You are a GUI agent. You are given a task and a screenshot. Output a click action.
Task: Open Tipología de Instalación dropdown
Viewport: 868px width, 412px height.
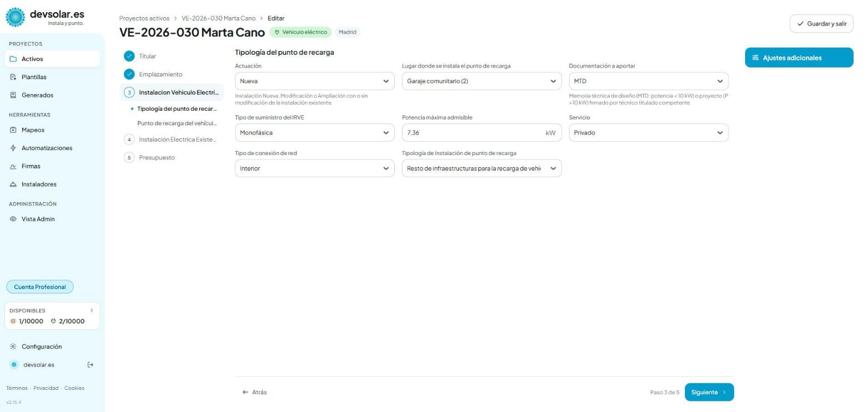tap(482, 168)
